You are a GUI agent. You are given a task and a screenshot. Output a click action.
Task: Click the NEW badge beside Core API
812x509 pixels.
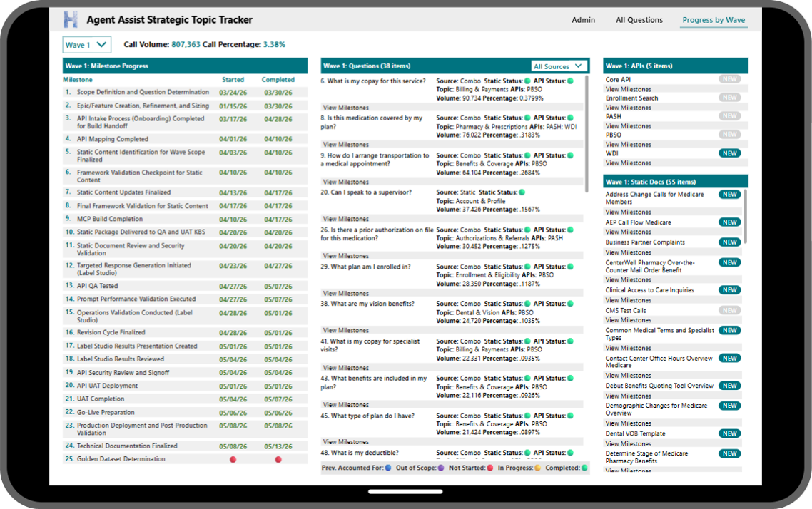pos(730,79)
